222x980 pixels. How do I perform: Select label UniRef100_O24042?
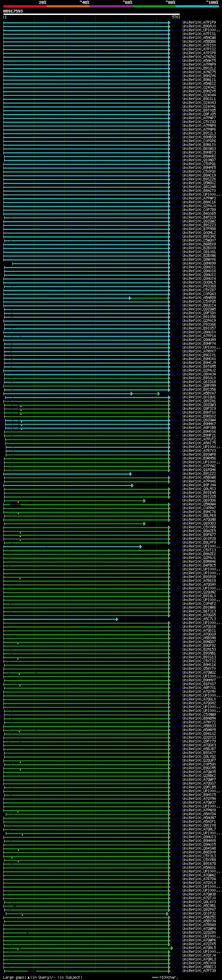pyautogui.click(x=199, y=87)
